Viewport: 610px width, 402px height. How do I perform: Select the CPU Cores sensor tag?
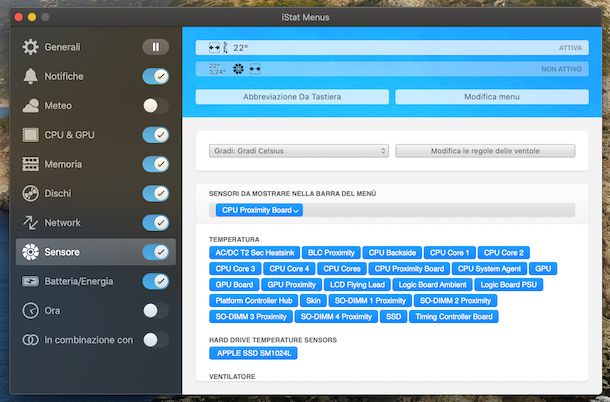click(x=342, y=269)
